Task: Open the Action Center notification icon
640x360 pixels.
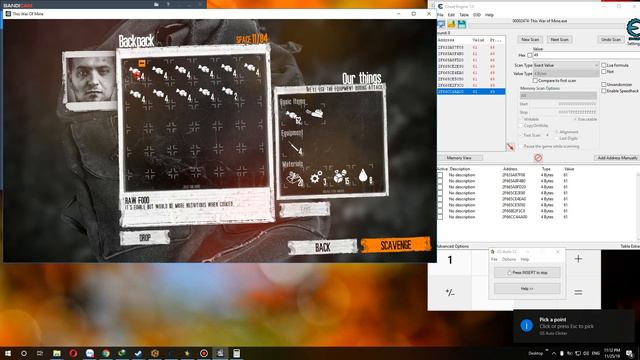Action: 630,353
